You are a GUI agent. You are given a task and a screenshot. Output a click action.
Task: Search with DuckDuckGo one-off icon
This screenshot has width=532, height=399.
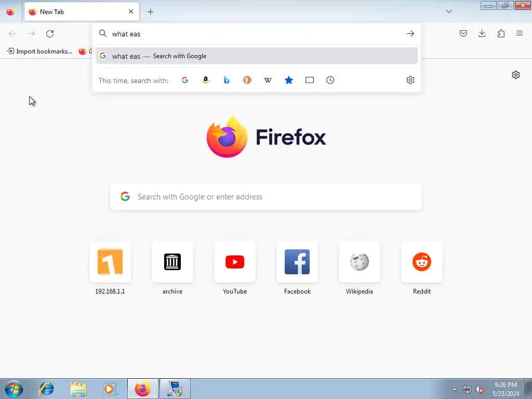pyautogui.click(x=247, y=80)
